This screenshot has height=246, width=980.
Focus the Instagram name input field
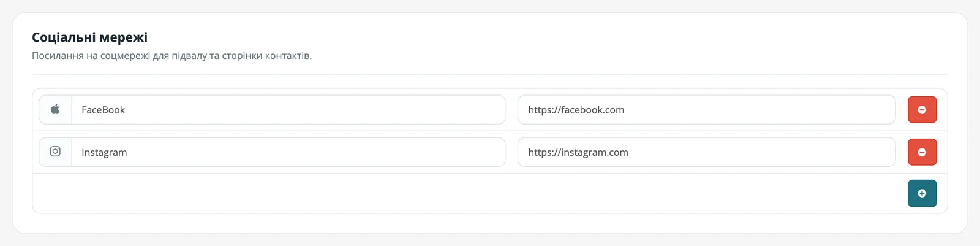click(x=288, y=152)
